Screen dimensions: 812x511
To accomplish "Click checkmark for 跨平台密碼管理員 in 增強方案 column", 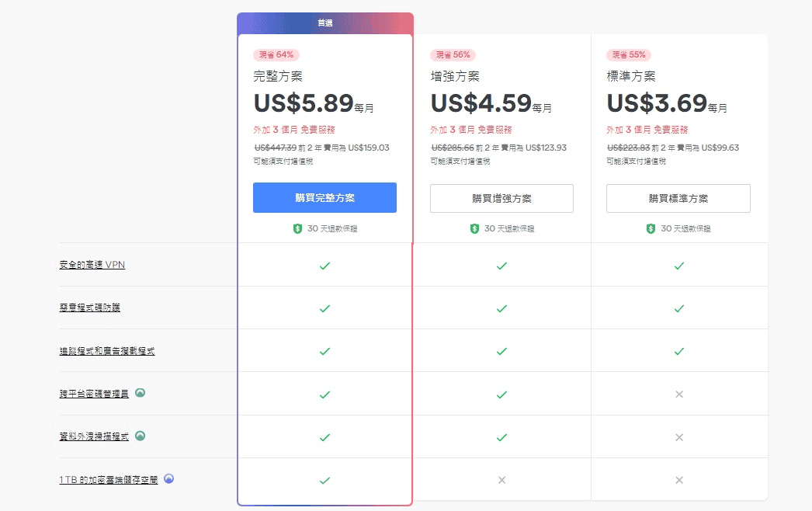I will coord(501,395).
